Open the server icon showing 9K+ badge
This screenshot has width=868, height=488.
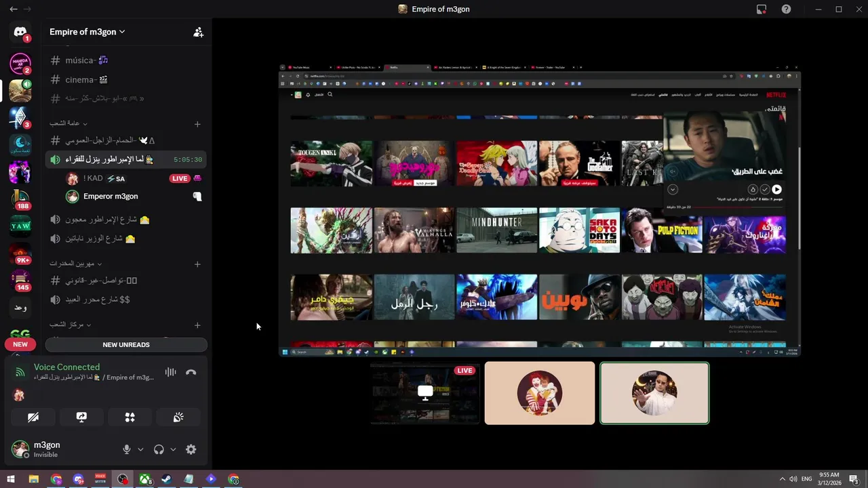pos(20,253)
